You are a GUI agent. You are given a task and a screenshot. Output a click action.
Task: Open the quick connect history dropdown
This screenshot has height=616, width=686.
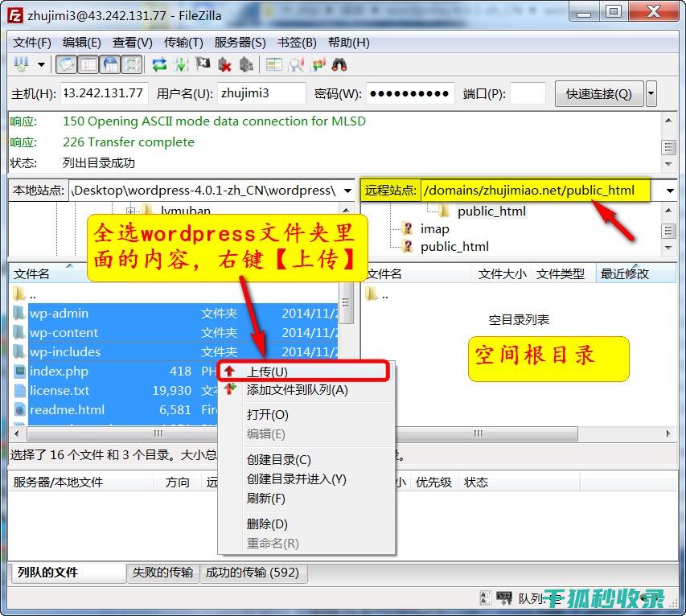651,93
